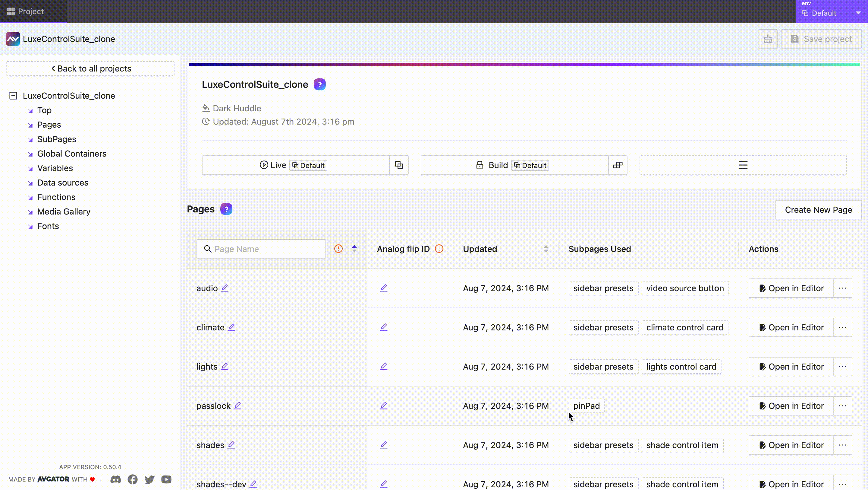868x490 pixels.
Task: Toggle the sort order arrows near Page Name search
Action: pos(354,249)
